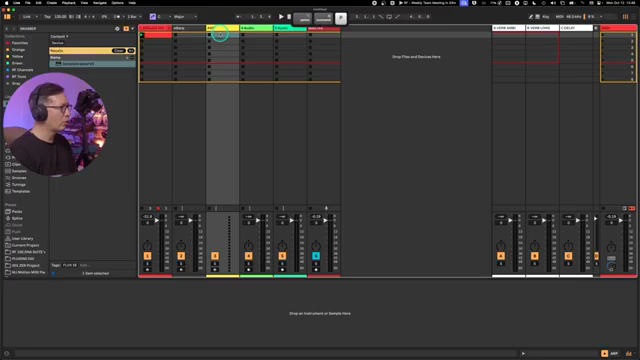This screenshot has width=640, height=360.
Task: Select the 120.00 tempo field
Action: [60, 17]
